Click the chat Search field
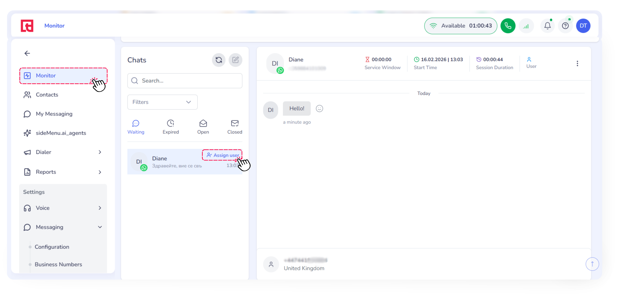Image resolution: width=644 pixels, height=306 pixels. 185,81
